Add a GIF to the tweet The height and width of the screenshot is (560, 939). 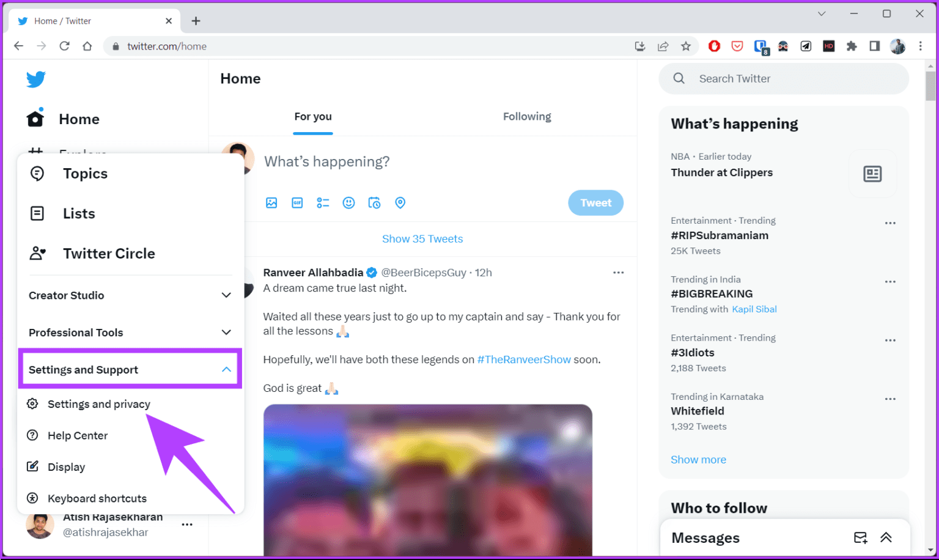pyautogui.click(x=297, y=203)
